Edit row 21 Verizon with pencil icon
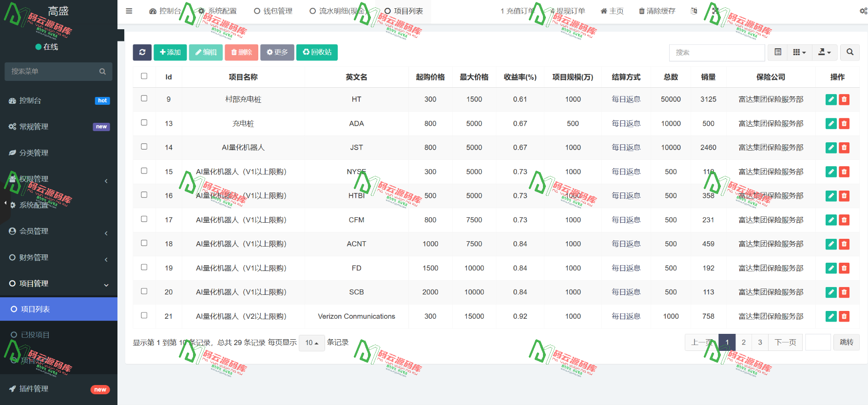Viewport: 868px width, 405px height. coord(831,316)
